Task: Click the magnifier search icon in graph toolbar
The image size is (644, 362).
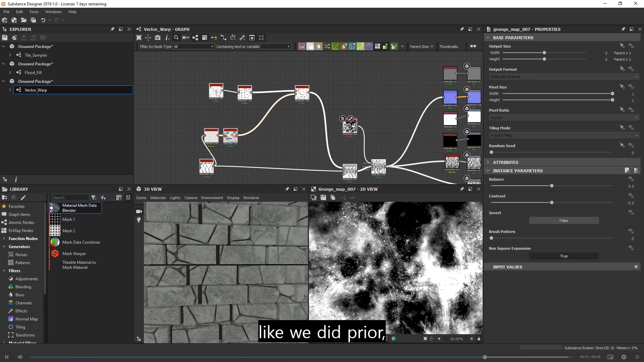Action: coord(176,38)
